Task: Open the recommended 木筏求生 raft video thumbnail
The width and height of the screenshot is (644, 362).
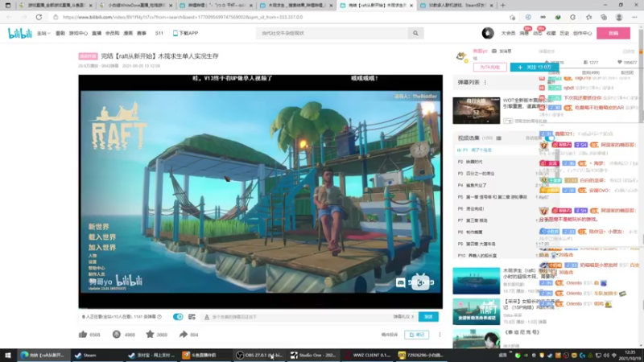Action: click(x=477, y=281)
